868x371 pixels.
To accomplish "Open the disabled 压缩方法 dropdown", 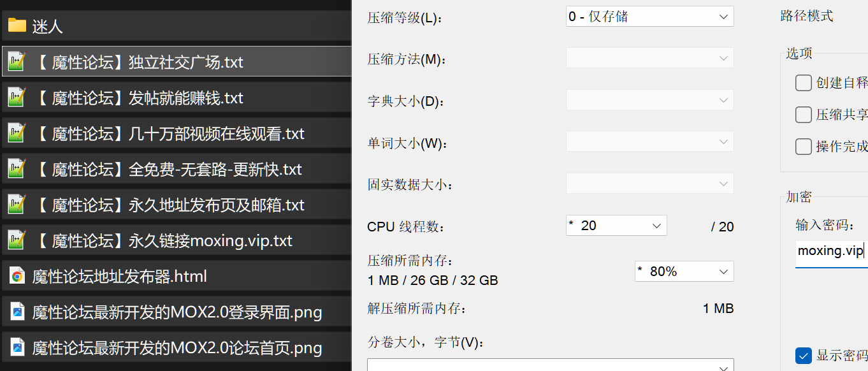I will 649,58.
